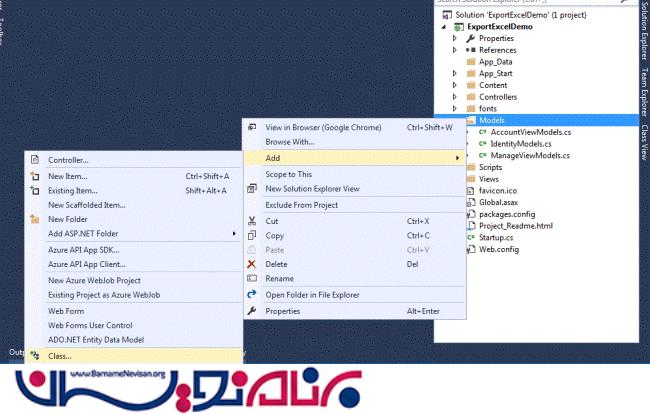The image size is (650, 414).
Task: Expand the Controllers folder arrow
Action: [455, 97]
